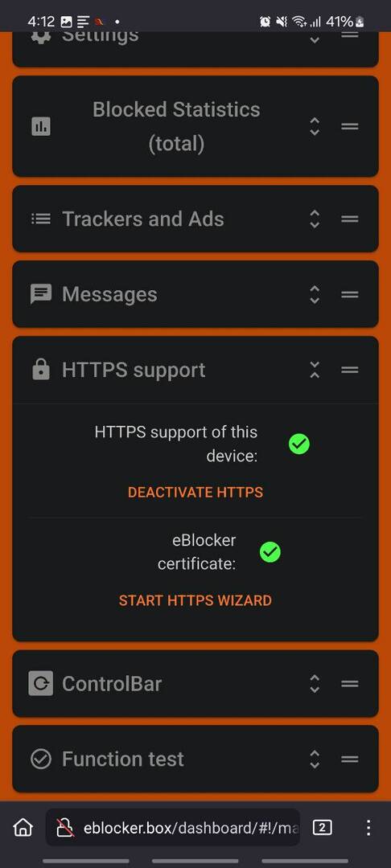This screenshot has height=868, width=391.
Task: Click the Function test checkmark circle icon
Action: coord(41,759)
